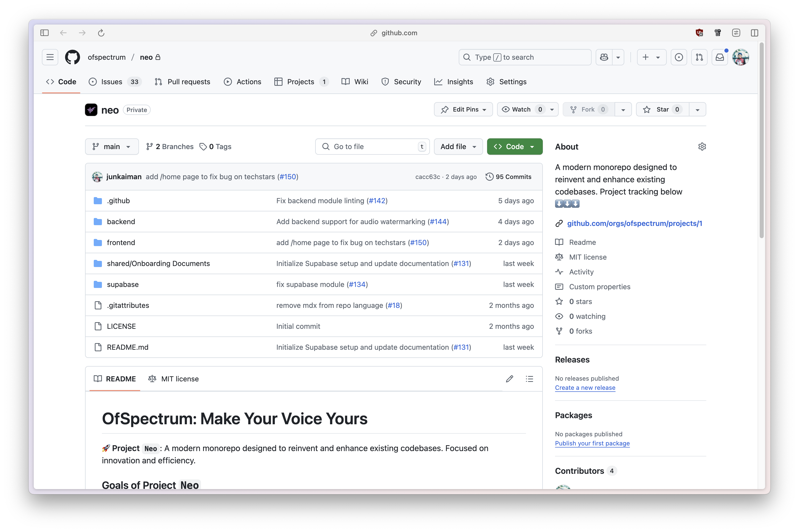799x532 pixels.
Task: Click the Create a new release link
Action: click(585, 388)
